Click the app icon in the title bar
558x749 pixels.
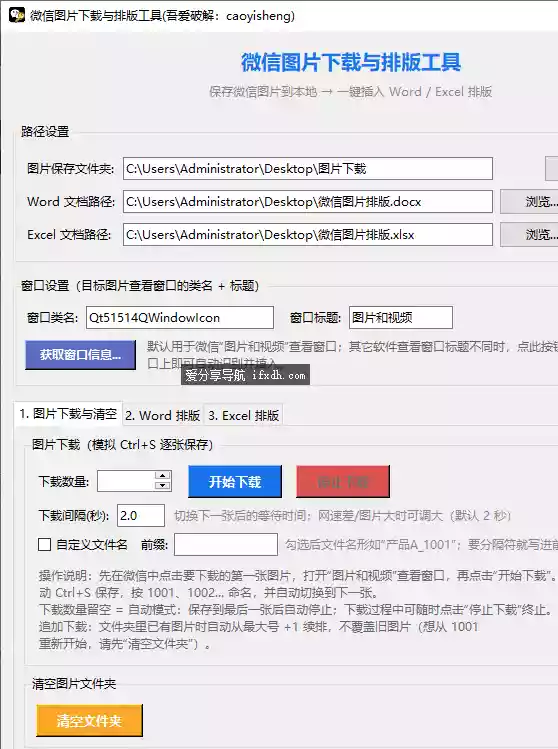[x=16, y=15]
